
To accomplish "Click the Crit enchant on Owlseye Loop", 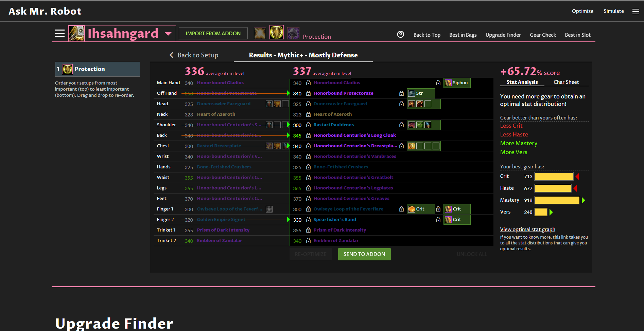I will 457,209.
